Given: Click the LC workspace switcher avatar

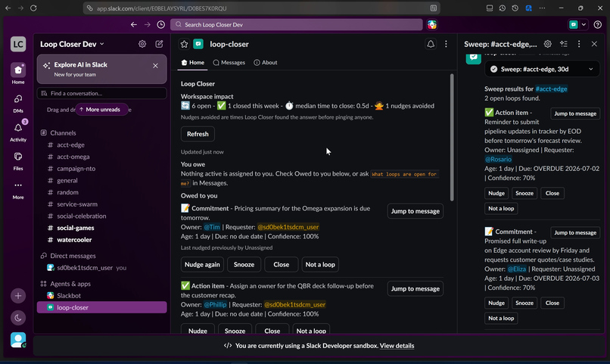Looking at the screenshot, I should coord(18,45).
